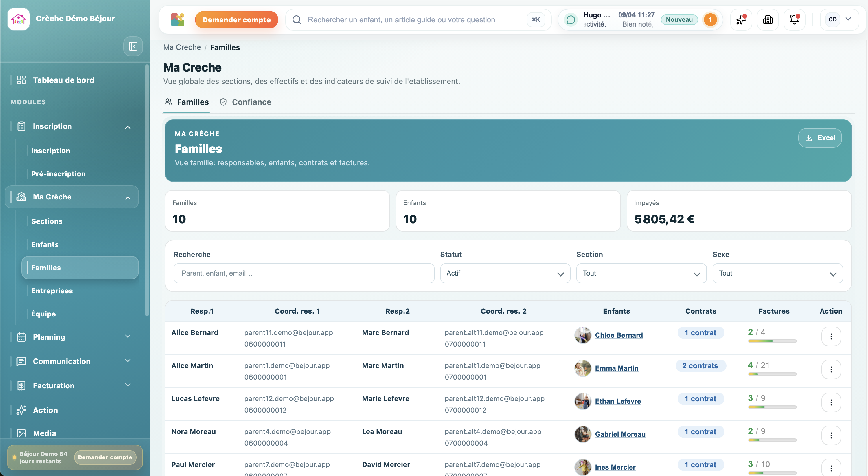This screenshot has height=476, width=868.
Task: Select Familles in the sidebar menu
Action: [x=46, y=267]
